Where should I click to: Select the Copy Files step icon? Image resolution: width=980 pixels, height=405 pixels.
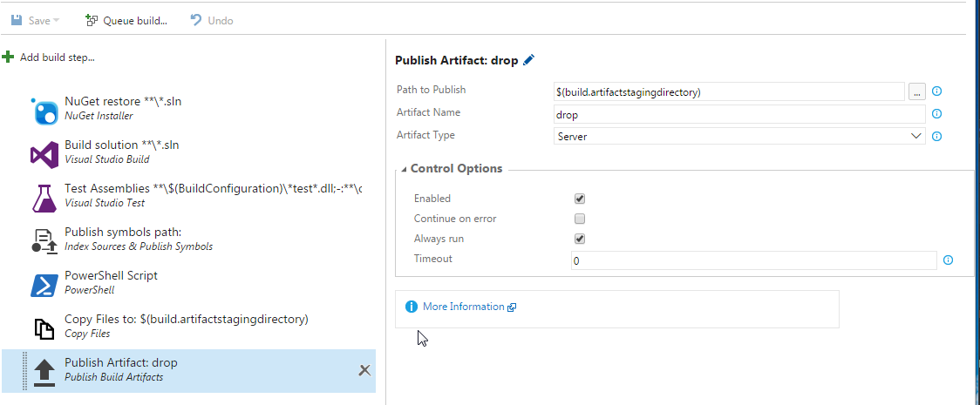44,328
